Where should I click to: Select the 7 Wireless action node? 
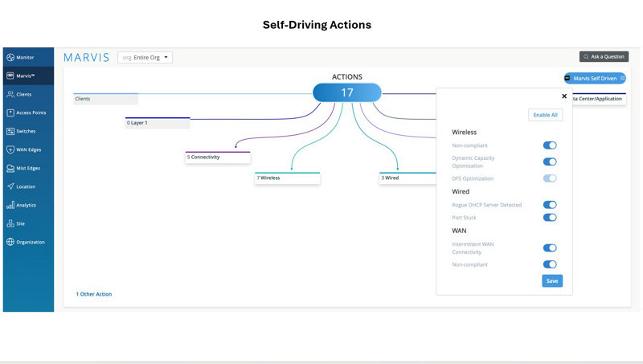287,178
